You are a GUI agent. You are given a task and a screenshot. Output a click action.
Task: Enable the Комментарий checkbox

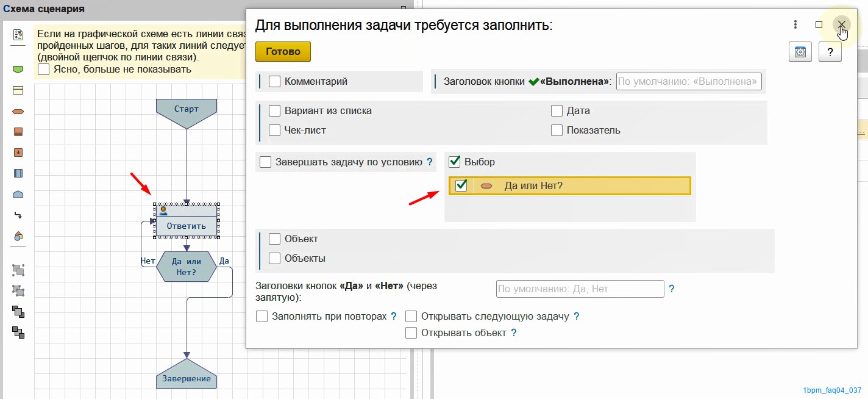(274, 81)
